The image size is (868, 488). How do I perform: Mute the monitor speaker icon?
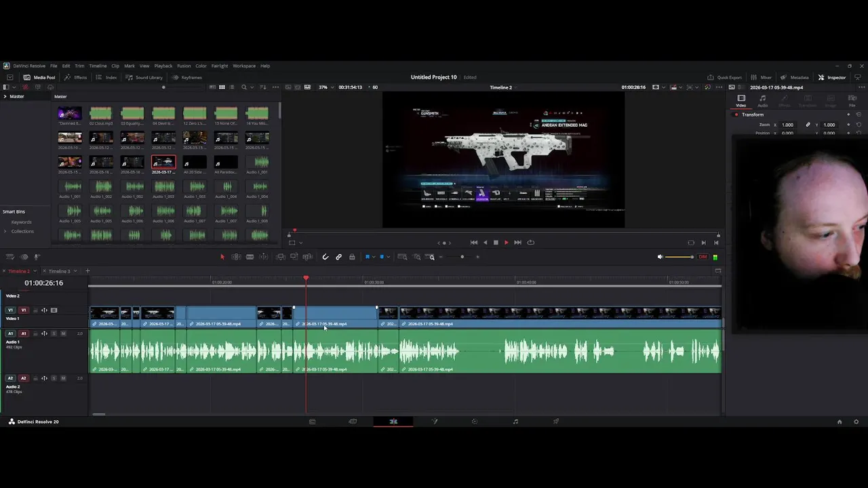coord(660,257)
